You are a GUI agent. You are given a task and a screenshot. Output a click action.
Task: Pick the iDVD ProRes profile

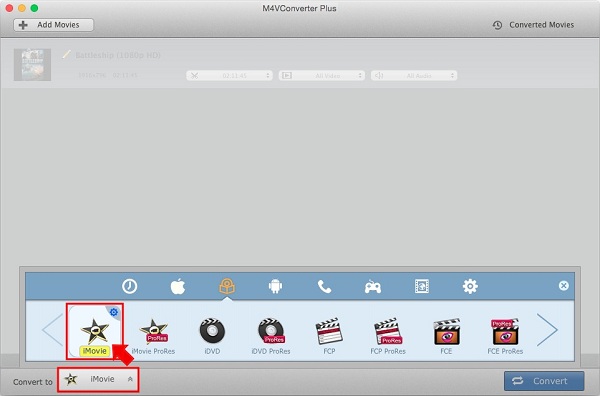[x=271, y=337]
